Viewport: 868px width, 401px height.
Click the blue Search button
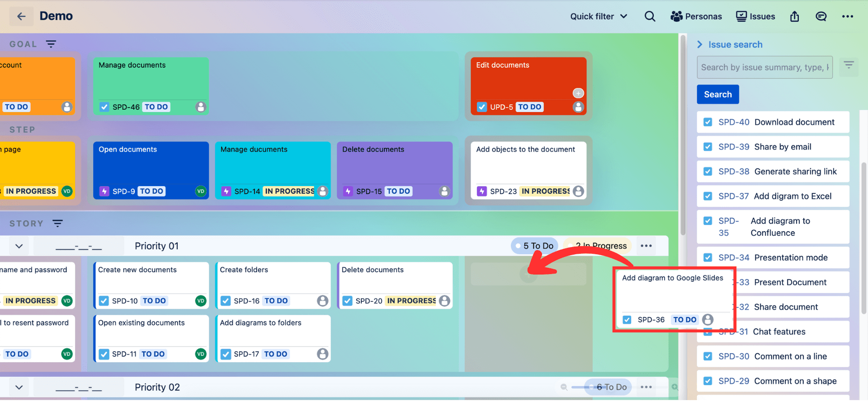[x=717, y=94]
